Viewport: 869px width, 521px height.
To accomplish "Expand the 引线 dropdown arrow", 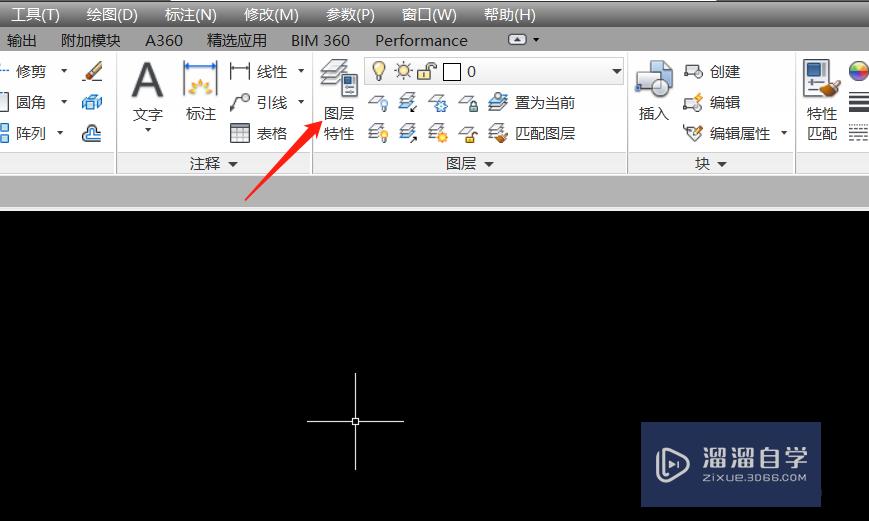I will coord(301,102).
